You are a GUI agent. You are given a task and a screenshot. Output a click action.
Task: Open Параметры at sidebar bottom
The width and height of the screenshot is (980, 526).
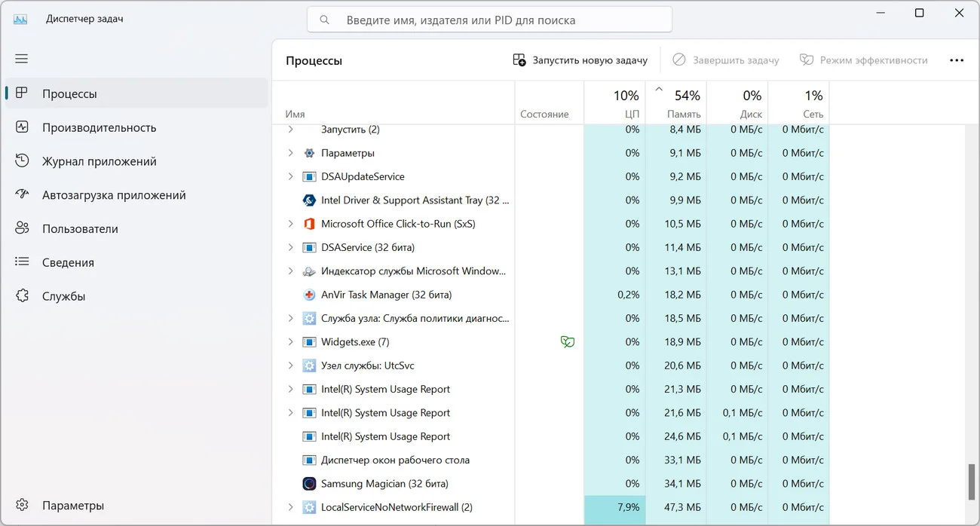136,506
